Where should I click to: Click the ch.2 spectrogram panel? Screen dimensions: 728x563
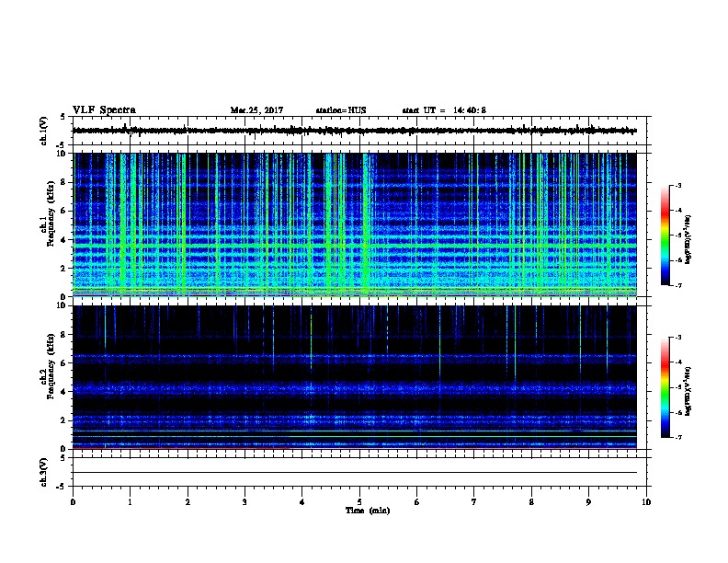pyautogui.click(x=354, y=377)
